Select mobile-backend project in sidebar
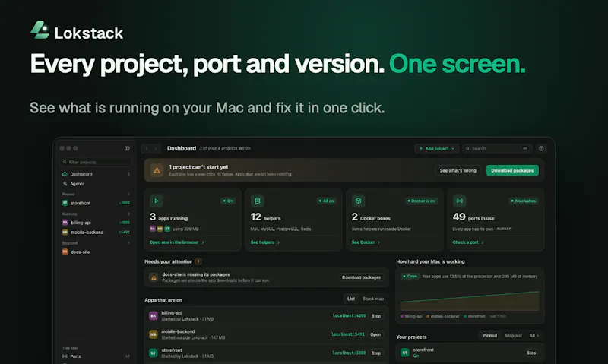 (97, 233)
